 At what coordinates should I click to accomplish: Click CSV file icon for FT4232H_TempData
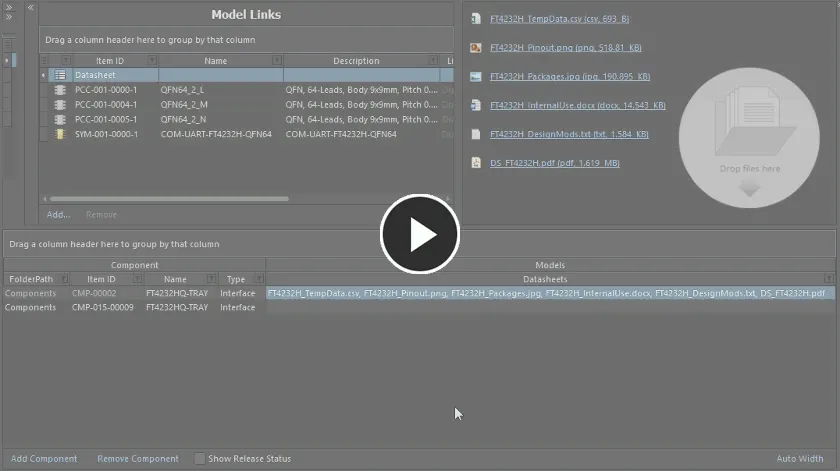pos(476,19)
